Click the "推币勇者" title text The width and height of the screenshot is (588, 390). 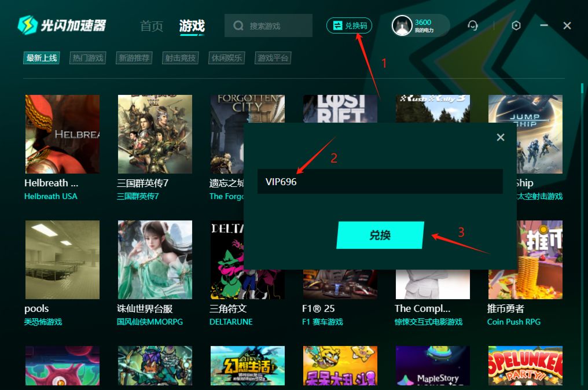click(x=505, y=308)
